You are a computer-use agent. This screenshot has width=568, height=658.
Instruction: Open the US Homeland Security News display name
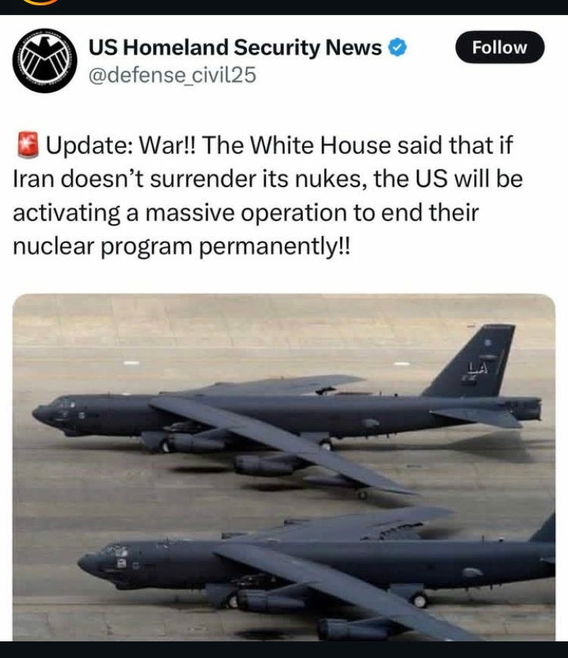point(235,47)
